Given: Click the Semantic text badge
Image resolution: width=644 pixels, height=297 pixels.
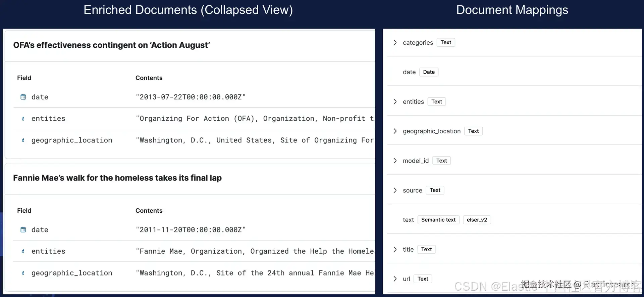Looking at the screenshot, I should coord(438,220).
